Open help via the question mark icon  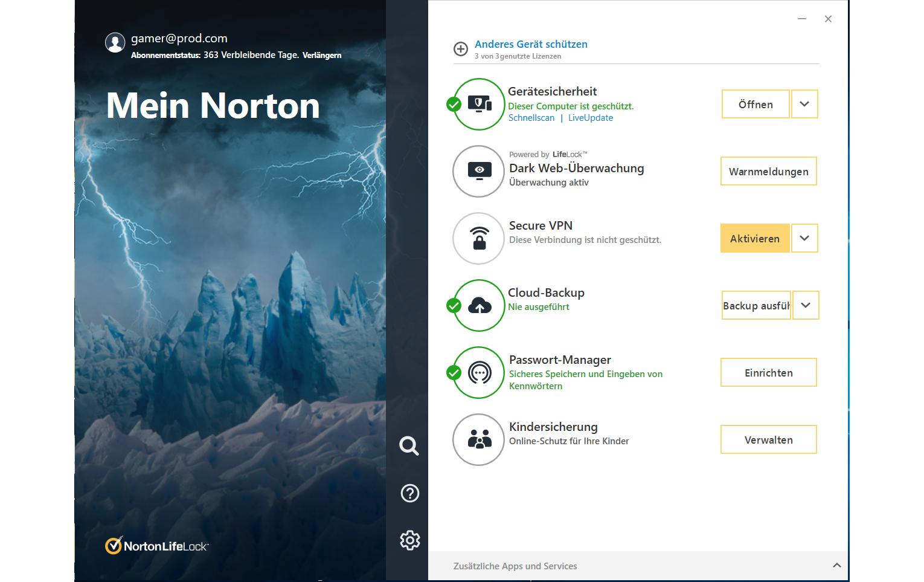pos(409,493)
